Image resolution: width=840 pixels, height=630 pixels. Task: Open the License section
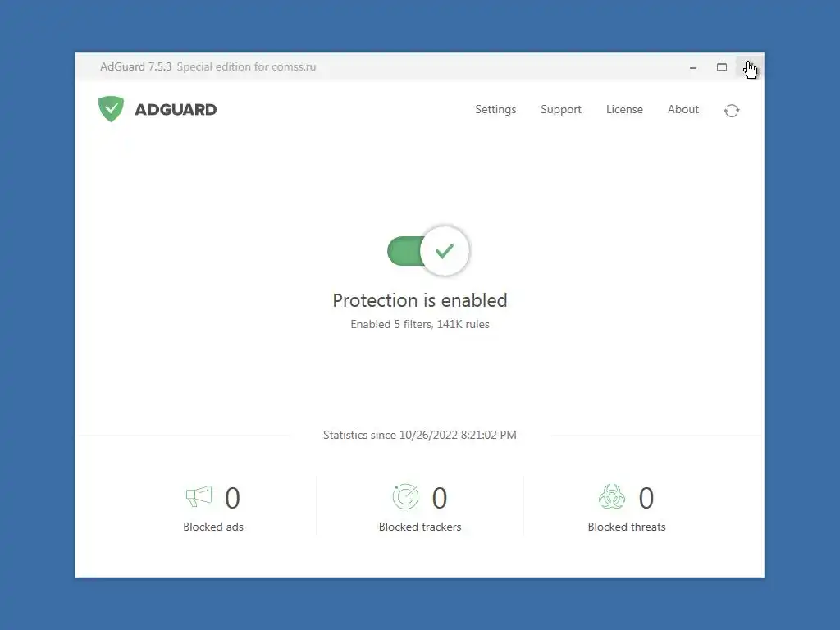[x=624, y=109]
